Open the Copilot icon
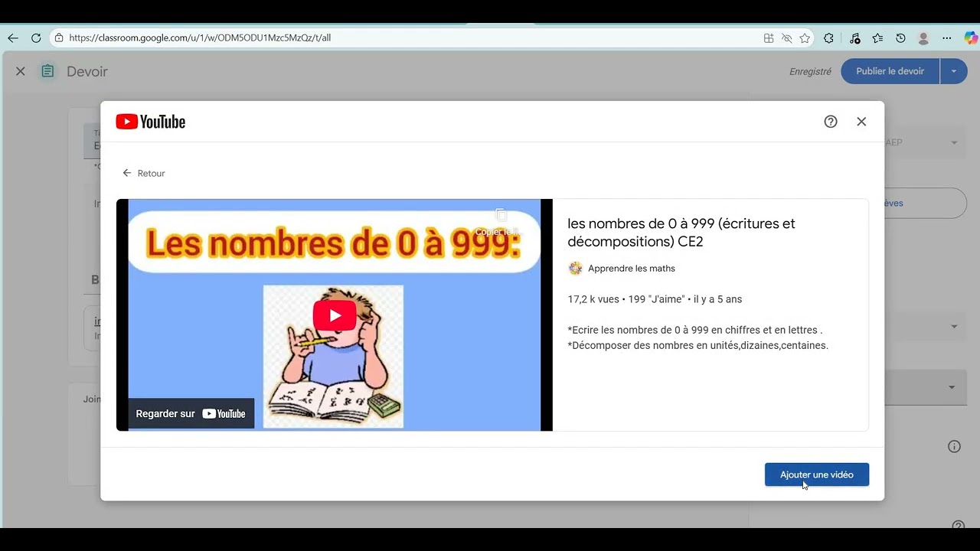Screen dimensions: 980x551 pyautogui.click(x=970, y=37)
